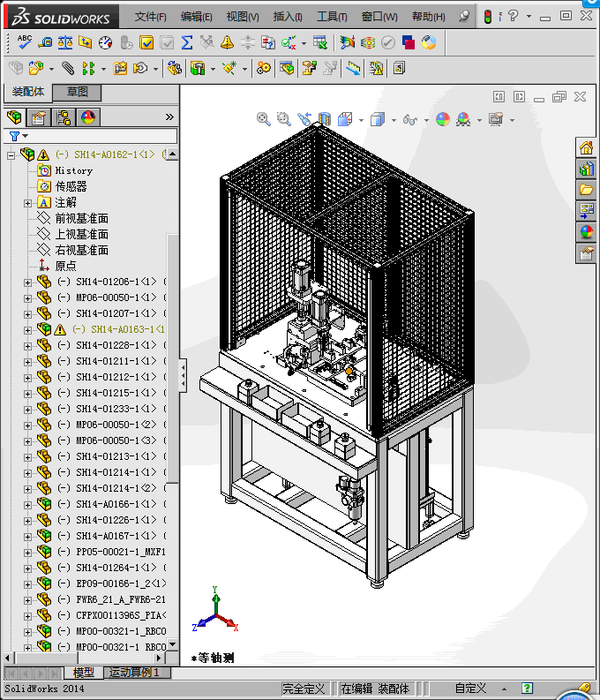Click the spell check ABC icon
The height and width of the screenshot is (700, 600).
[25, 41]
